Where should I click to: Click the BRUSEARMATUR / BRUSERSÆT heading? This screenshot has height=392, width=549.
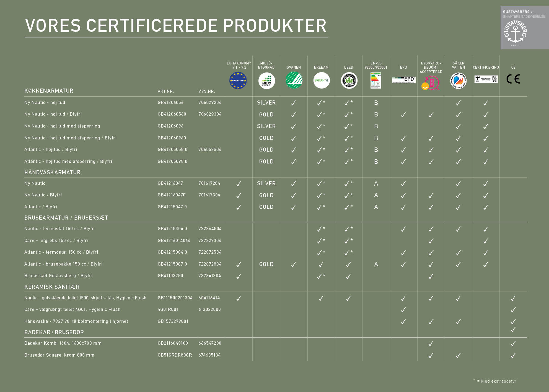coord(66,218)
